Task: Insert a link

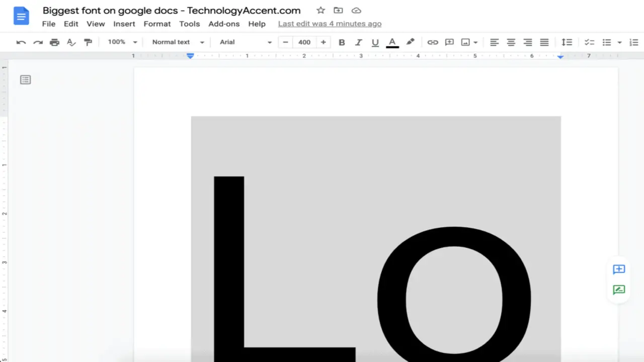Action: pyautogui.click(x=433, y=42)
